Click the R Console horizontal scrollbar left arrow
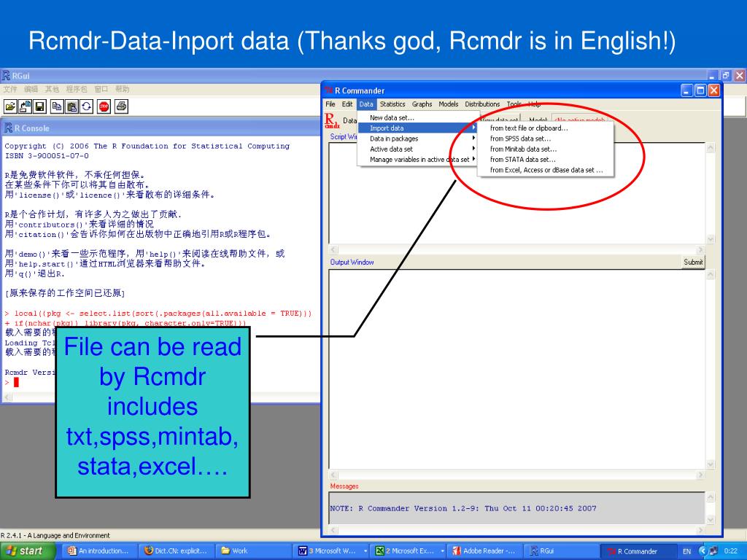Image resolution: width=747 pixels, height=560 pixels. 7,397
